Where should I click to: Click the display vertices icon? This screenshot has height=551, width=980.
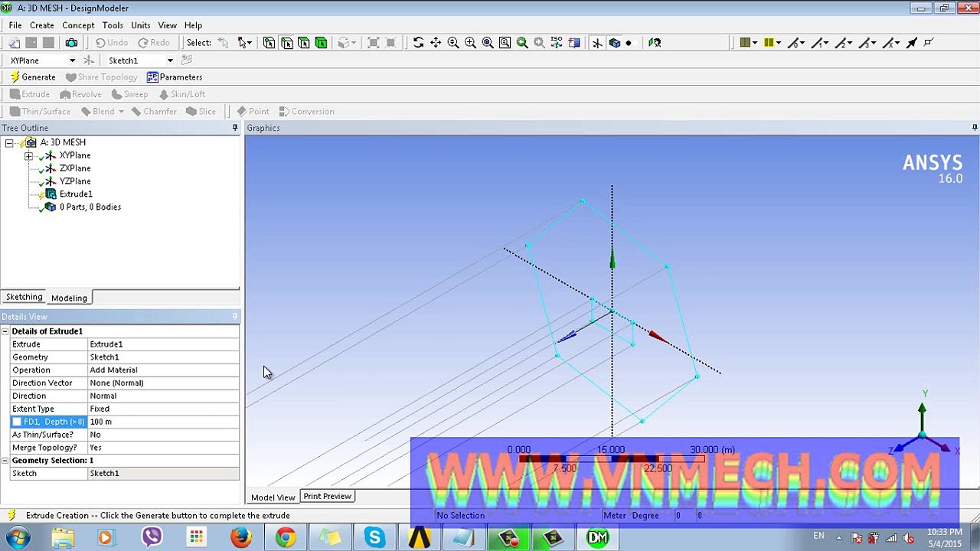[x=929, y=43]
